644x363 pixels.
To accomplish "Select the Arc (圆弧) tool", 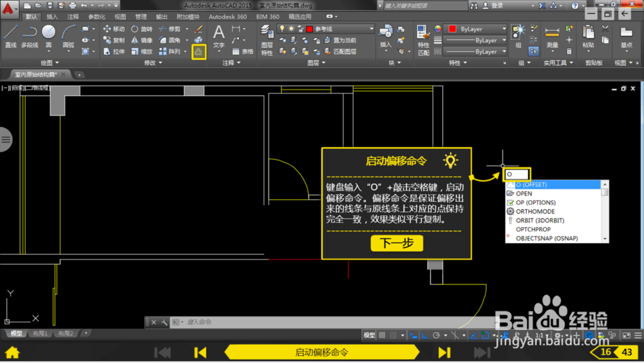I will (68, 37).
